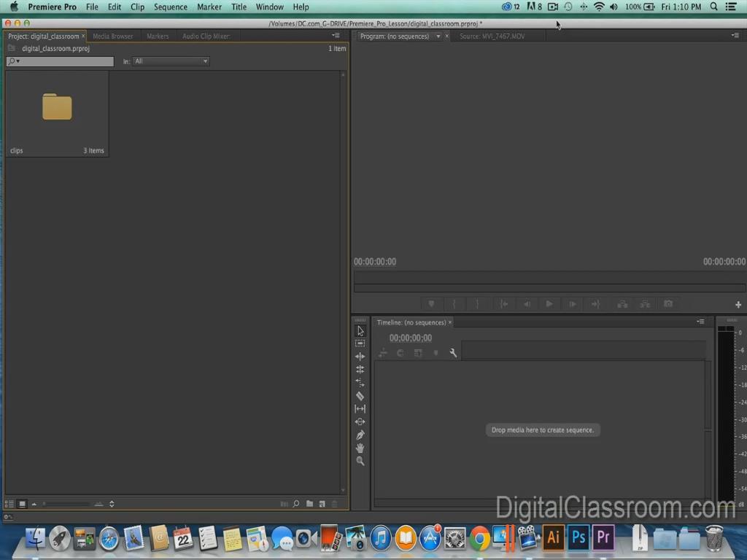Create New Bin from Project panel footer
Screen dimensions: 747x560
tap(309, 504)
